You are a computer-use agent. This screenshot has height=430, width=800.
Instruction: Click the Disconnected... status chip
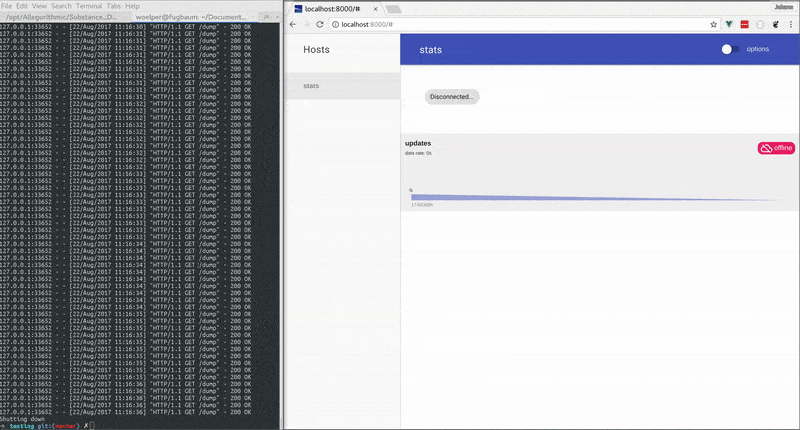452,96
